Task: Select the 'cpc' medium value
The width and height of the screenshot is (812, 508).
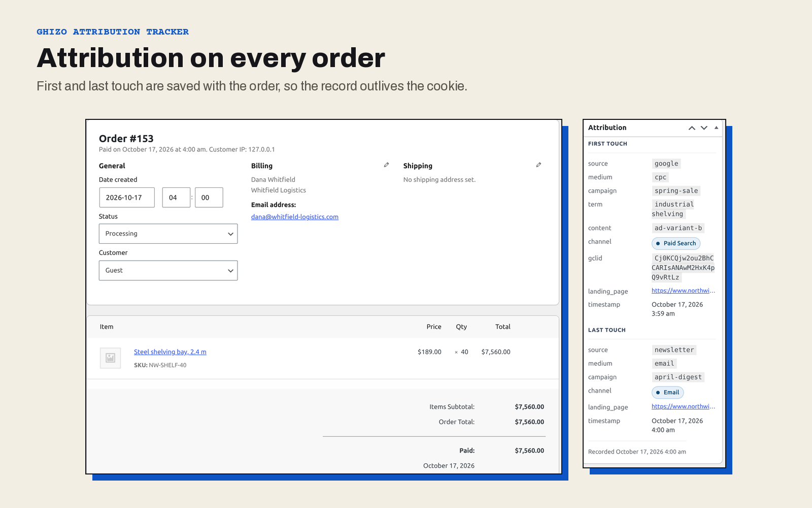Action: [660, 177]
